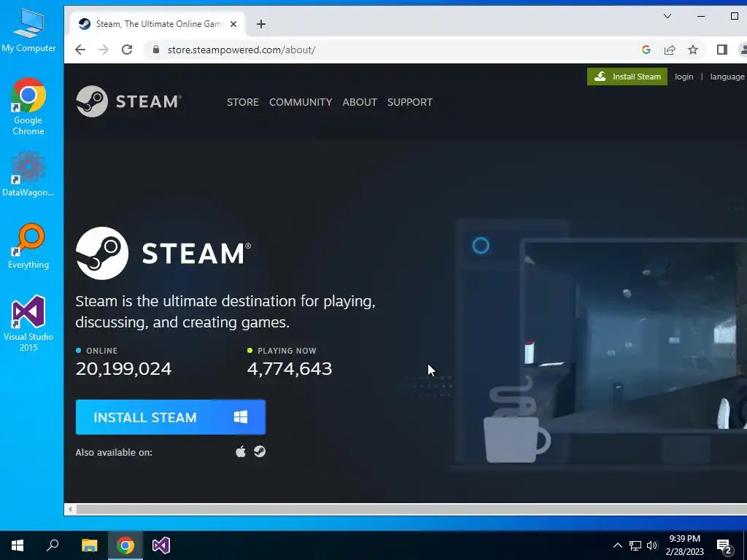Screen dimensions: 747x560
Task: Open the tab search dropdown chevron
Action: click(x=667, y=16)
